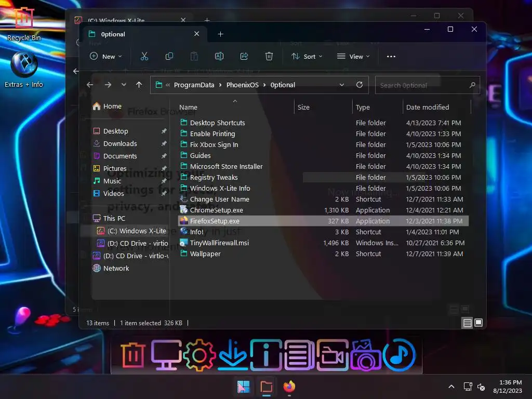Select TinyWallFirewall.msi file

(323, 243)
